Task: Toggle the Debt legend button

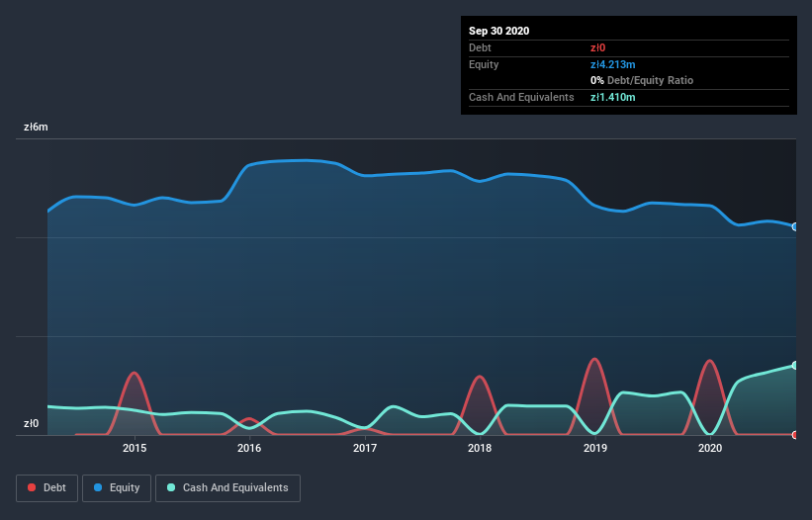Action: point(46,488)
